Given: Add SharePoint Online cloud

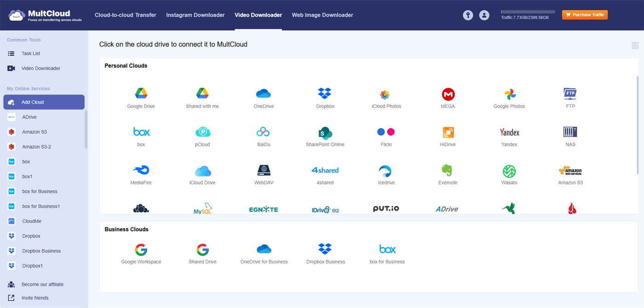Looking at the screenshot, I should pos(325,132).
